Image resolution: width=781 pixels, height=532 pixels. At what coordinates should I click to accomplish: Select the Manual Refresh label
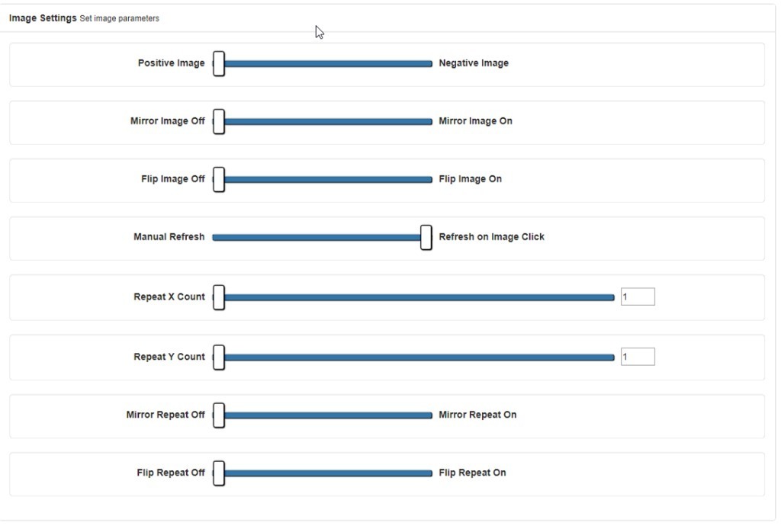169,237
